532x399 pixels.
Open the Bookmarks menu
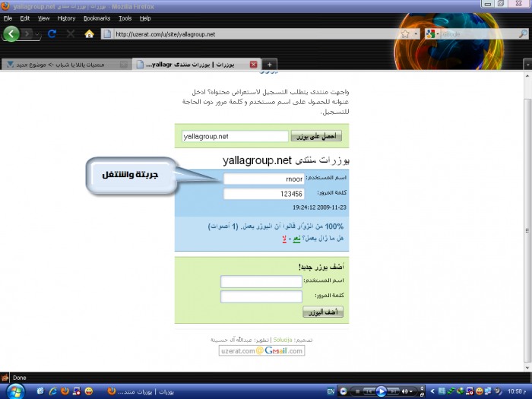(x=97, y=17)
